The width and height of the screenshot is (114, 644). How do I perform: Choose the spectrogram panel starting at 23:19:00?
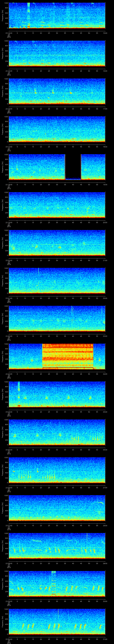tap(57, 205)
